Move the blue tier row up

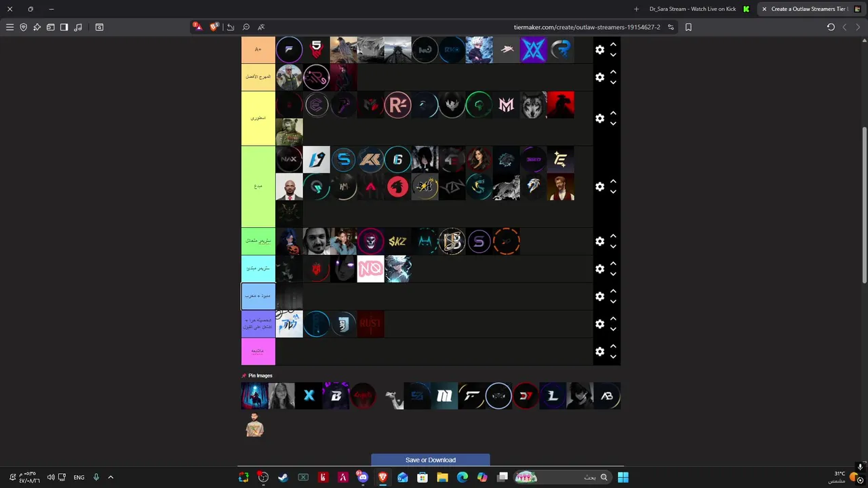[x=613, y=291]
